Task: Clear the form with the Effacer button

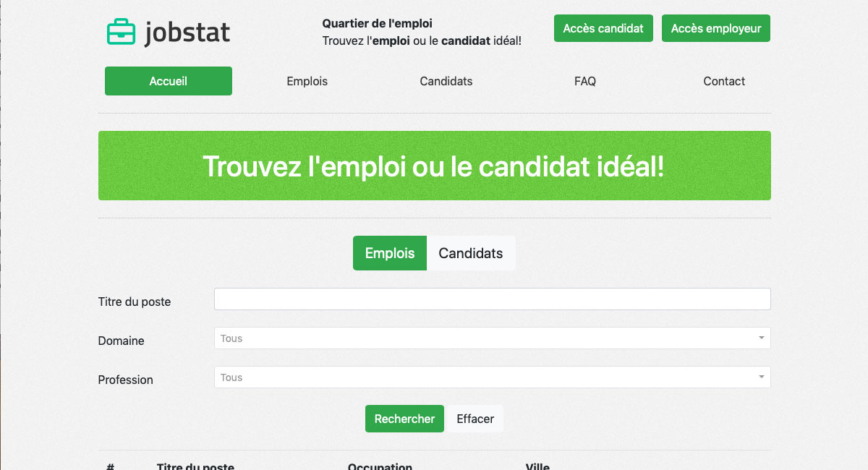Action: 475,419
